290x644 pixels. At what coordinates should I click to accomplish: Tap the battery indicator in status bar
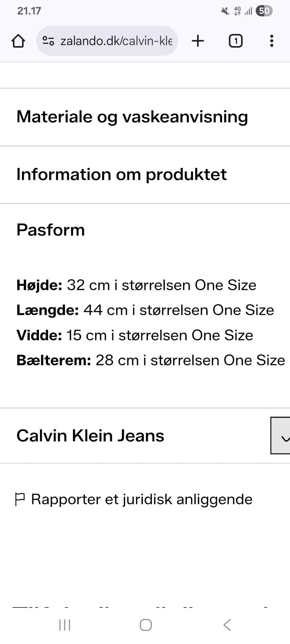[264, 11]
